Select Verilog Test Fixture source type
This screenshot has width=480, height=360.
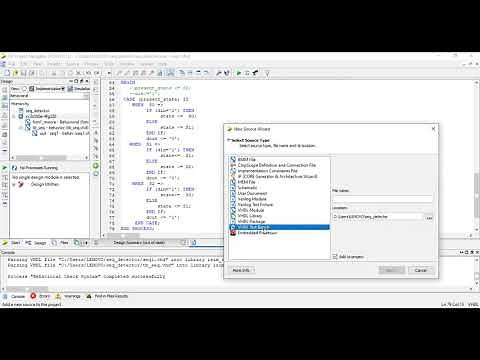coord(255,205)
